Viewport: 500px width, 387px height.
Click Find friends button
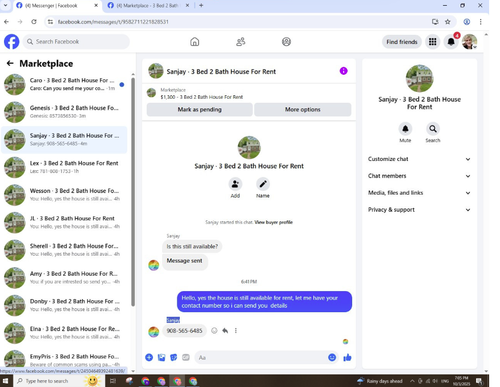[x=402, y=42]
